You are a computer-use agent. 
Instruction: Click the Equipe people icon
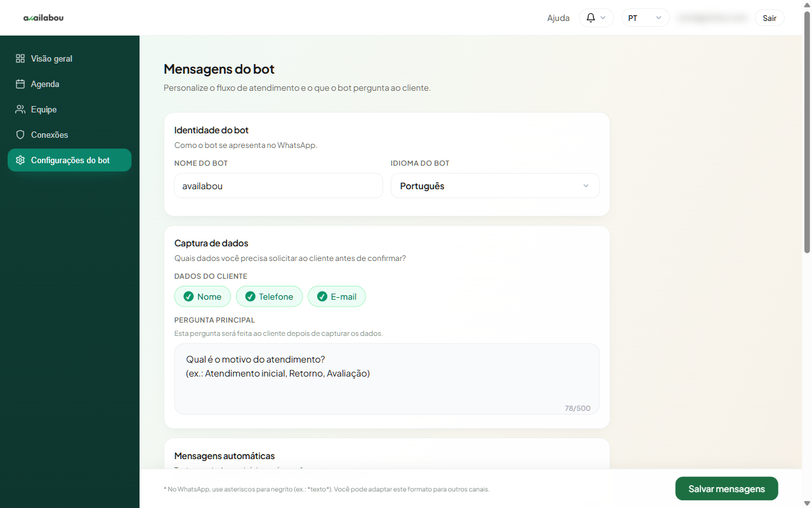(x=20, y=109)
